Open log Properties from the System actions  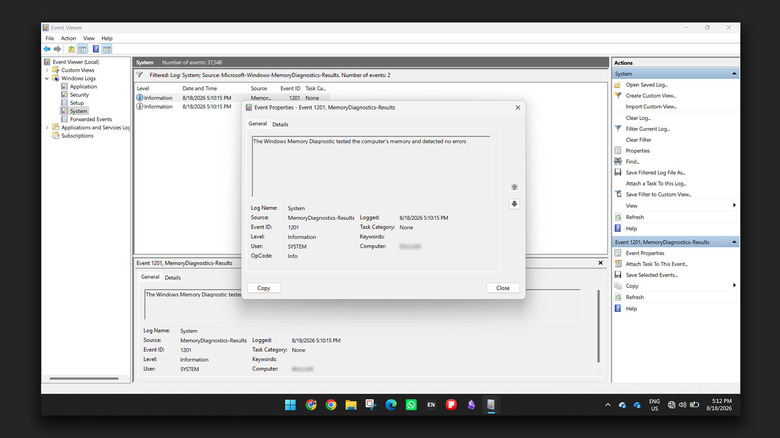point(637,151)
